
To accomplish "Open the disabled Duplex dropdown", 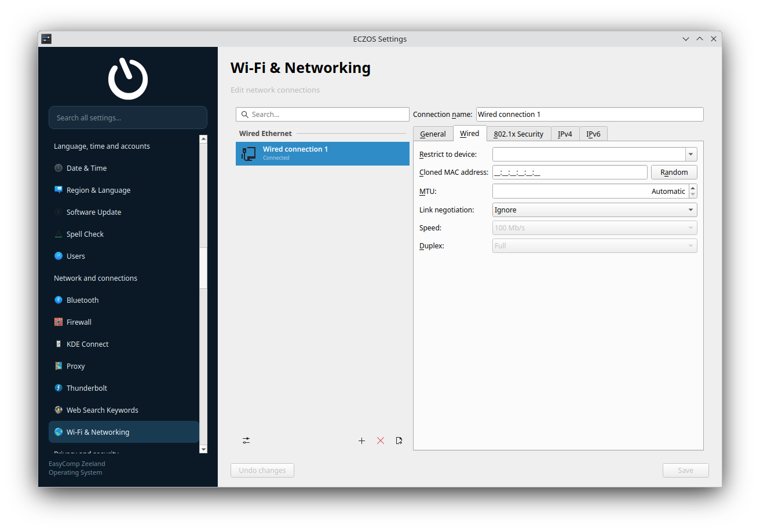I will tap(595, 245).
